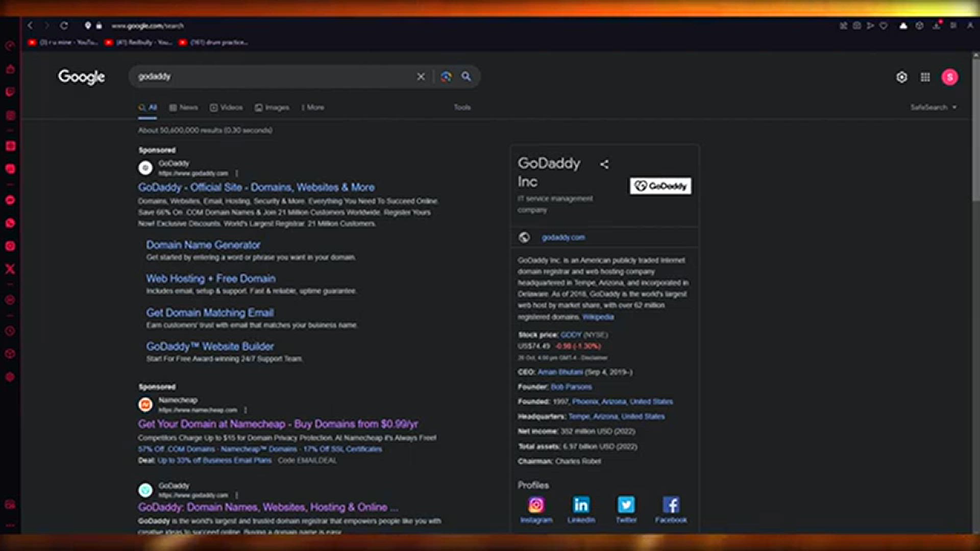Open Google apps grid

pyautogui.click(x=925, y=77)
